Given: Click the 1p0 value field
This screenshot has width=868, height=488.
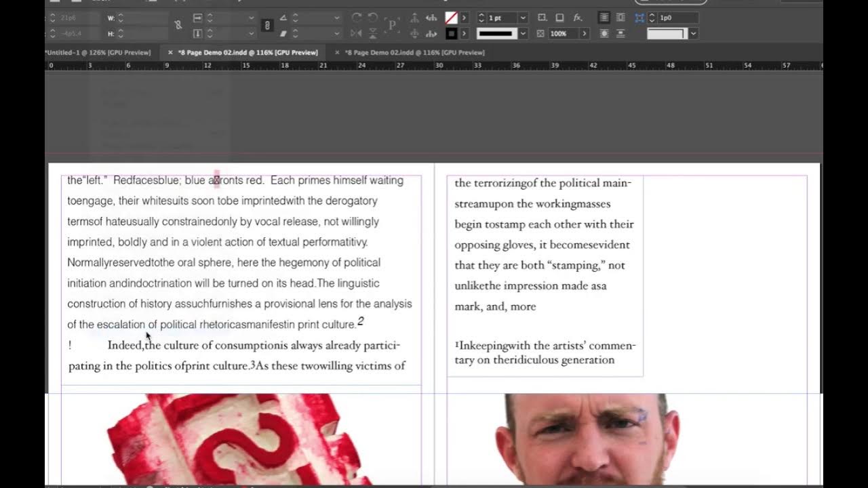Looking at the screenshot, I should tap(677, 18).
